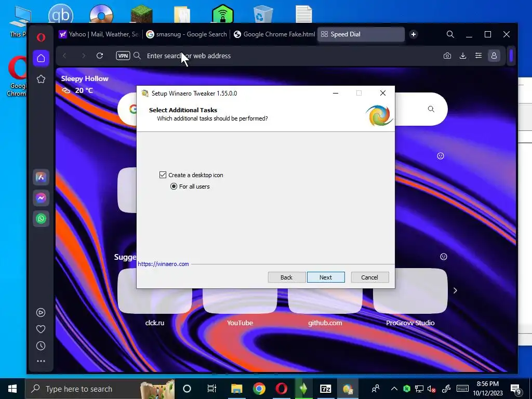Open Opera from taskbar
The width and height of the screenshot is (532, 399).
click(281, 389)
